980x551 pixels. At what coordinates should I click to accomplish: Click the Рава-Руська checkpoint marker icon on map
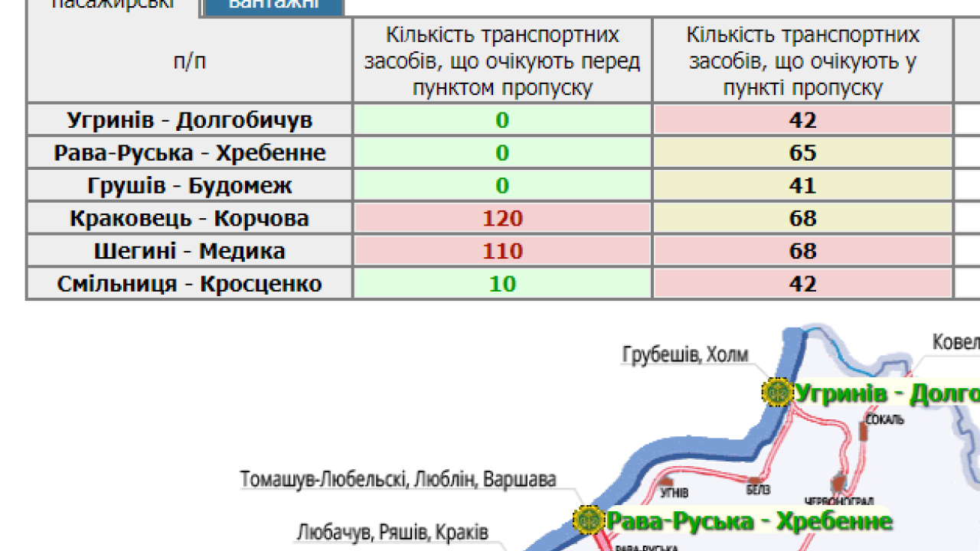(589, 520)
